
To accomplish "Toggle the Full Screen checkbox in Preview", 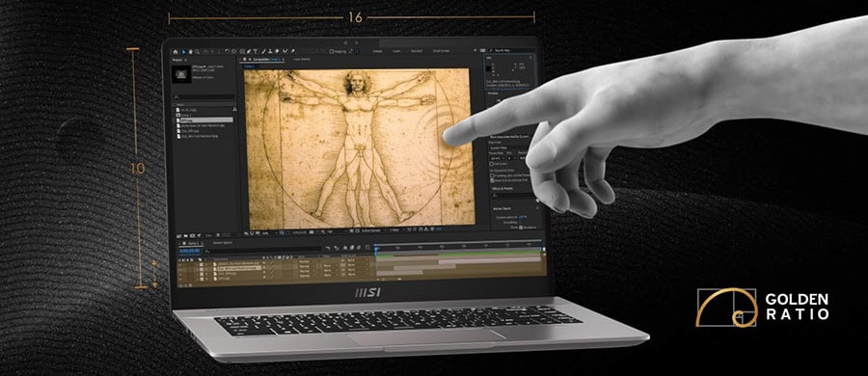I will tap(492, 163).
